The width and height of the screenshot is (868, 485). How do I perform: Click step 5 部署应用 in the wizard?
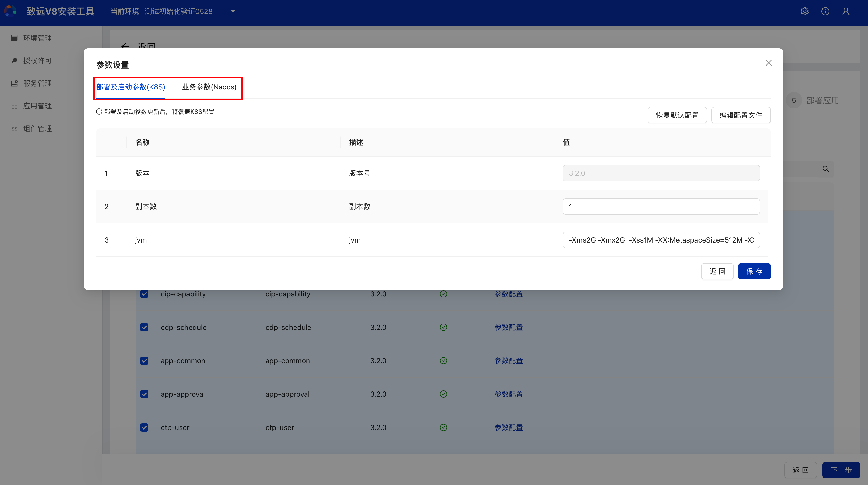tap(813, 100)
